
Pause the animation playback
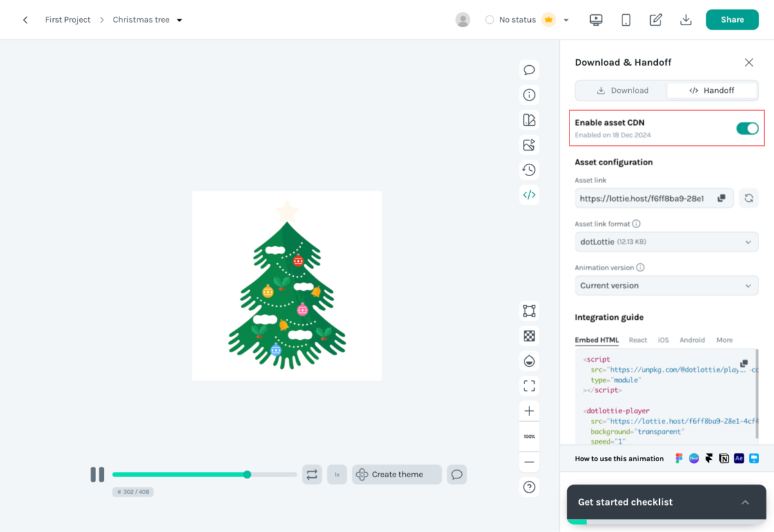[x=97, y=475]
